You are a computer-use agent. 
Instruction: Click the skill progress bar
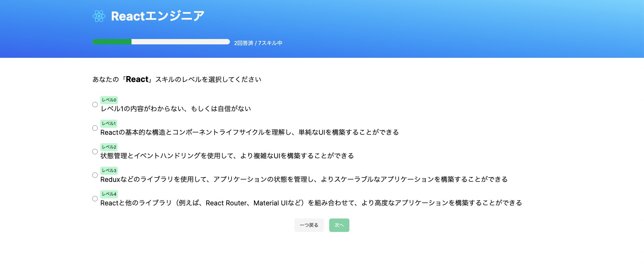(x=161, y=42)
